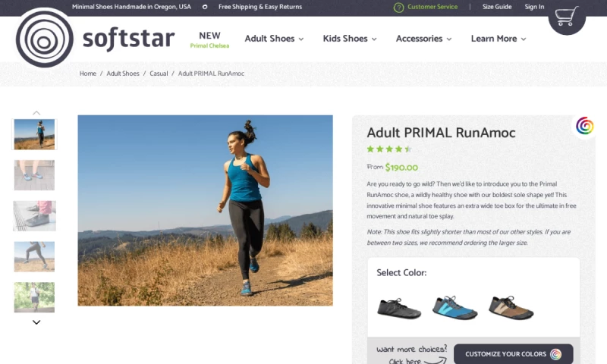Go to Size Guide
The width and height of the screenshot is (607, 364).
tap(497, 7)
